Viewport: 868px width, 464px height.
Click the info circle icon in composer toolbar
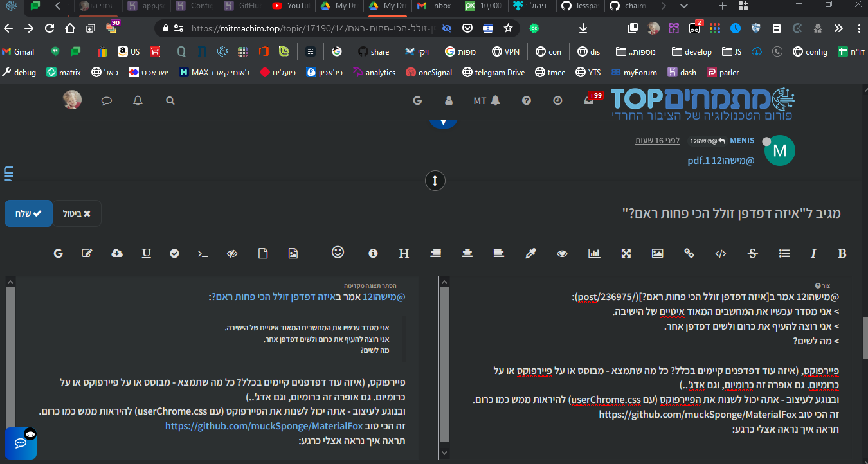373,253
